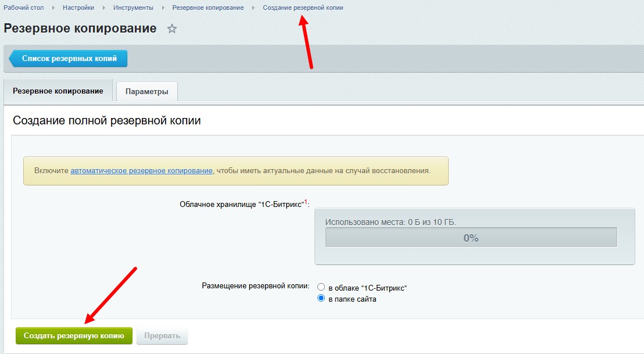
Task: Click the 0% storage usage bar
Action: pos(471,238)
